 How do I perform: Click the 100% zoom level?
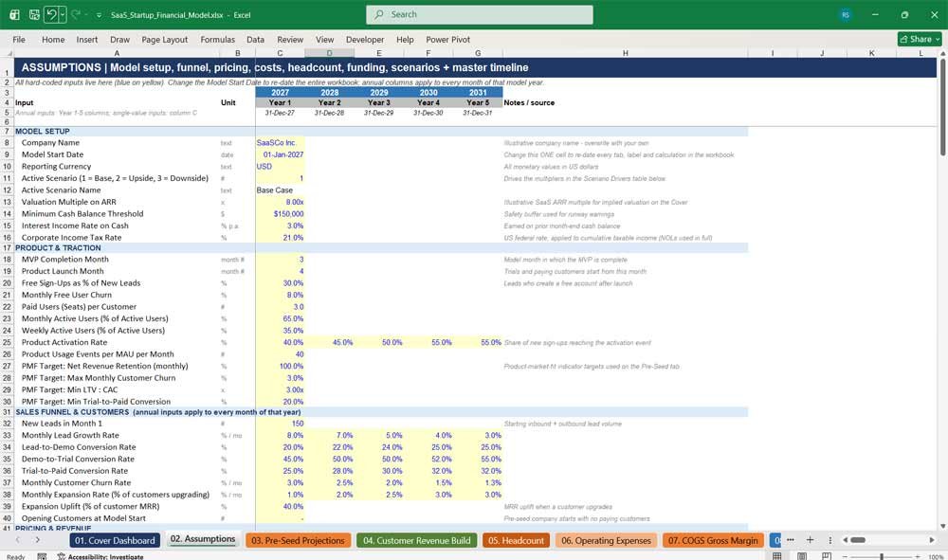coord(936,556)
